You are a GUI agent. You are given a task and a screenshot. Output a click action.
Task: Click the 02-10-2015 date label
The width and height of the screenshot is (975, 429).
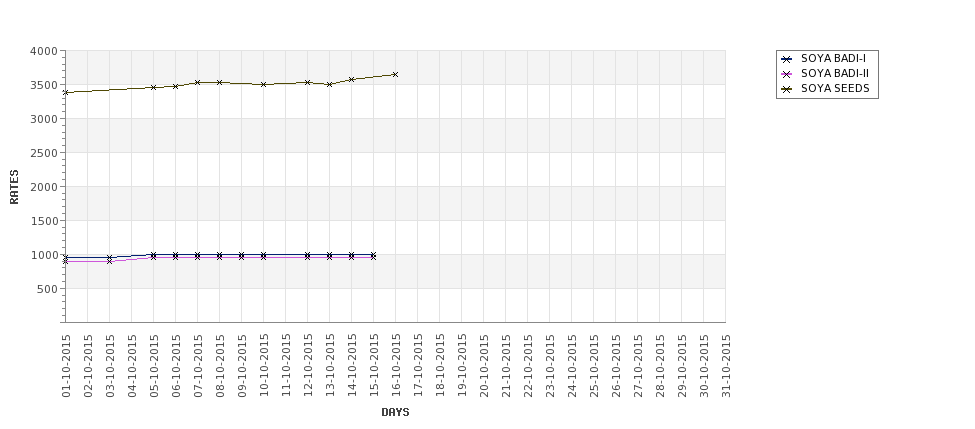point(88,366)
